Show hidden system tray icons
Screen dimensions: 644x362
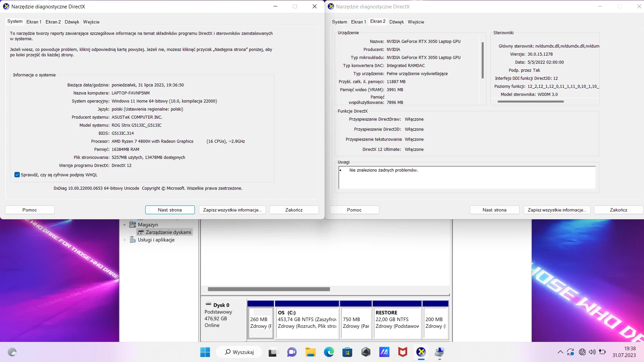pyautogui.click(x=560, y=352)
